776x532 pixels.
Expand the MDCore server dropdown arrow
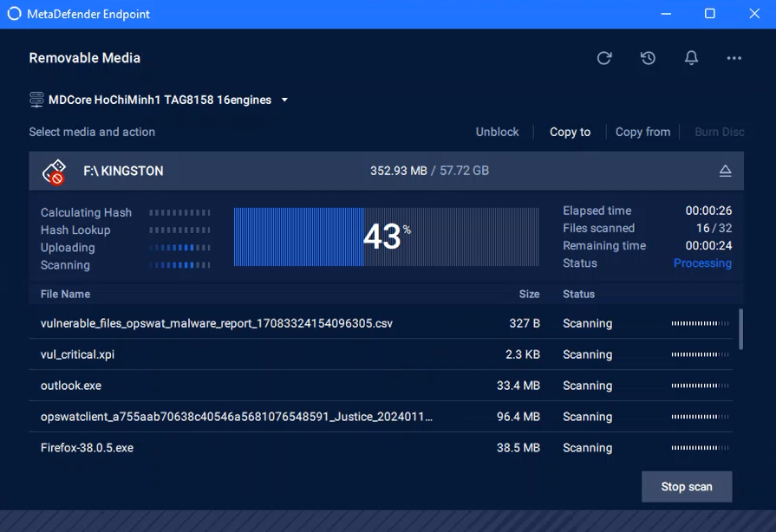284,100
